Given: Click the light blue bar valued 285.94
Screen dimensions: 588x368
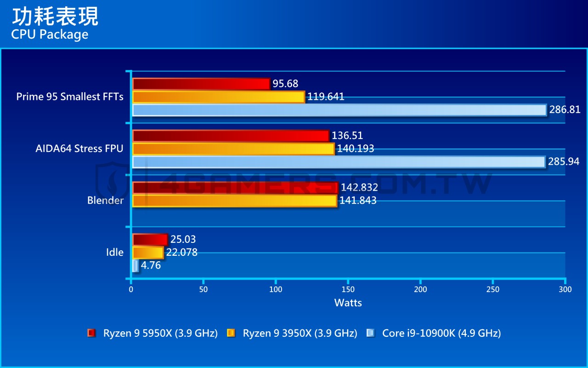Looking at the screenshot, I should [339, 162].
